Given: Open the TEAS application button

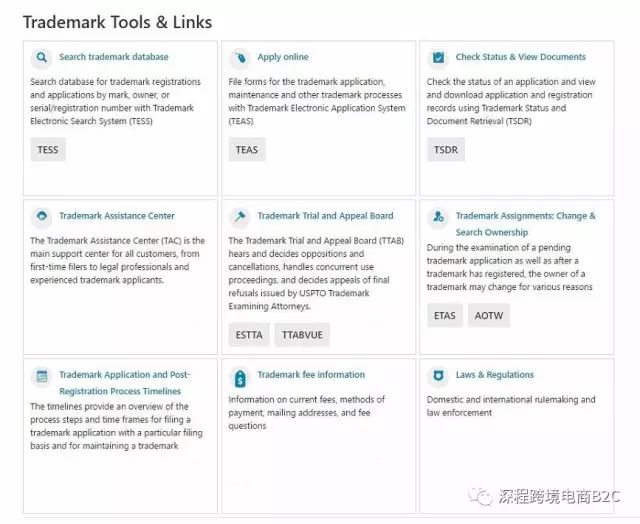Looking at the screenshot, I should click(x=247, y=150).
